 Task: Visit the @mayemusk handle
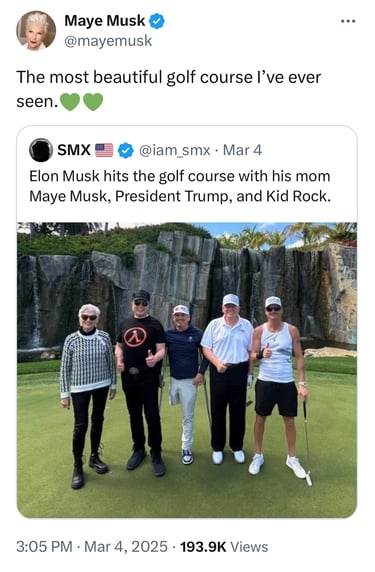108,40
